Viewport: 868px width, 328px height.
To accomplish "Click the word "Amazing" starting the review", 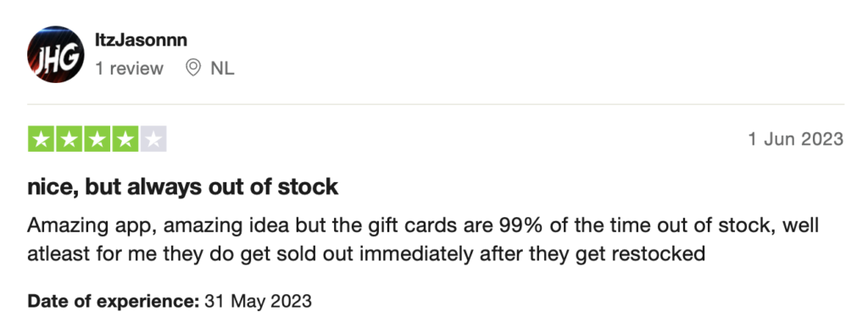I will (61, 225).
